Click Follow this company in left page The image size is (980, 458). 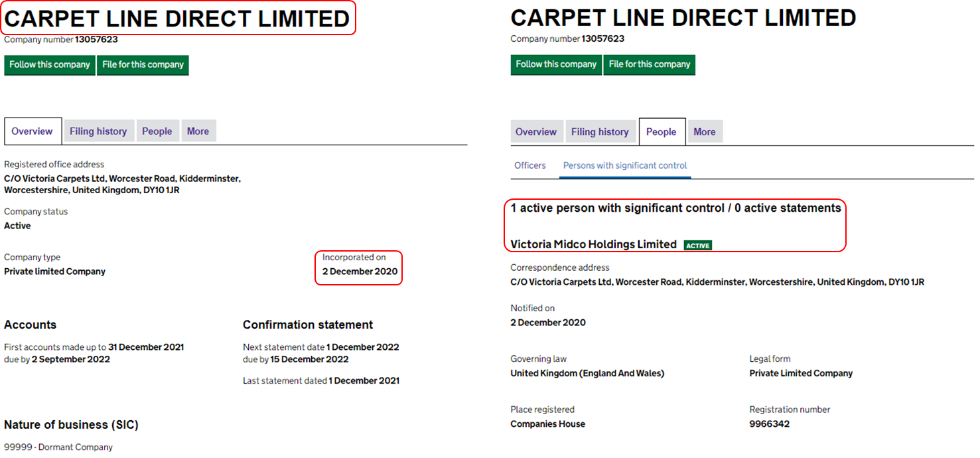(x=50, y=65)
